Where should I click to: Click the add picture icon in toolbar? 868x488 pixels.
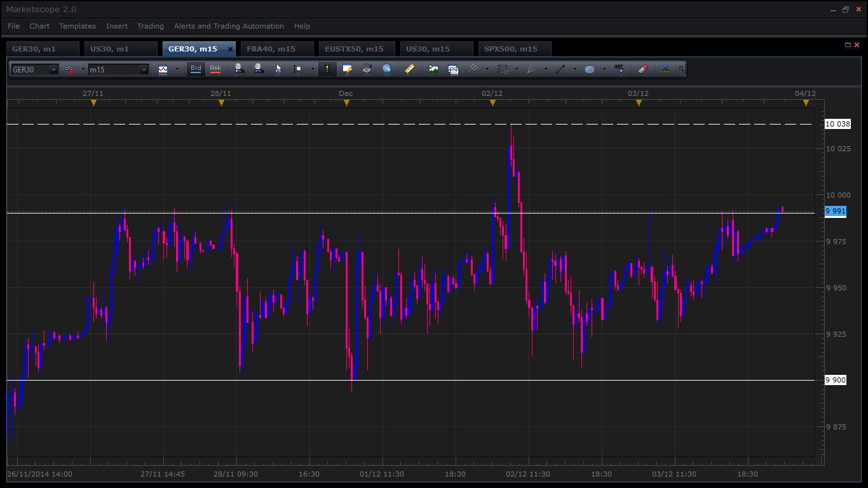pos(433,69)
